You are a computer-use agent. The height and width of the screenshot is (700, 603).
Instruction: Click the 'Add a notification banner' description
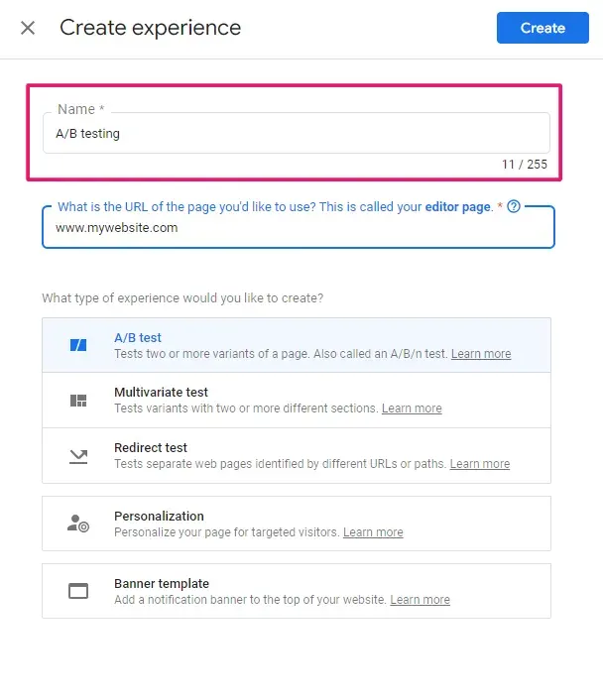pyautogui.click(x=250, y=599)
